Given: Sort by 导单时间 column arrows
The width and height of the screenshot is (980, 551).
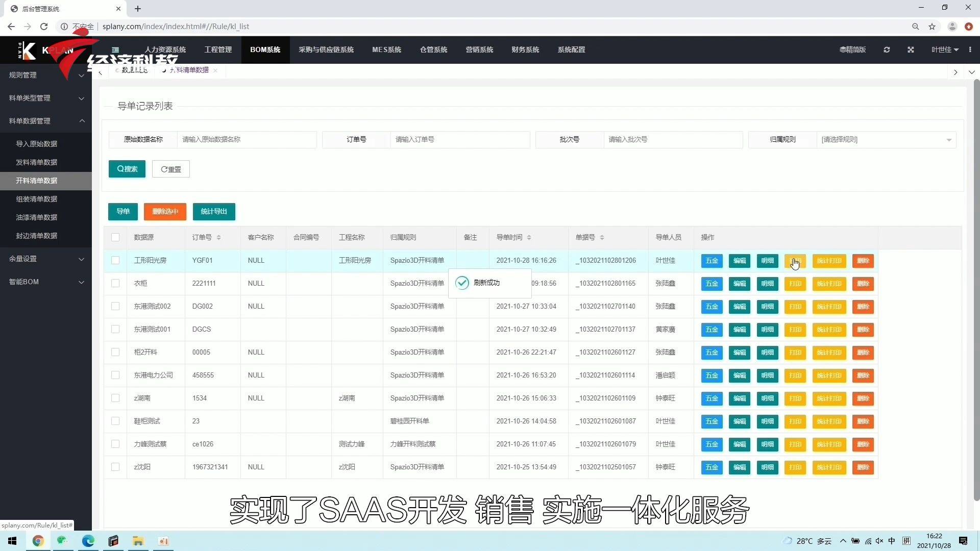Looking at the screenshot, I should pyautogui.click(x=529, y=238).
